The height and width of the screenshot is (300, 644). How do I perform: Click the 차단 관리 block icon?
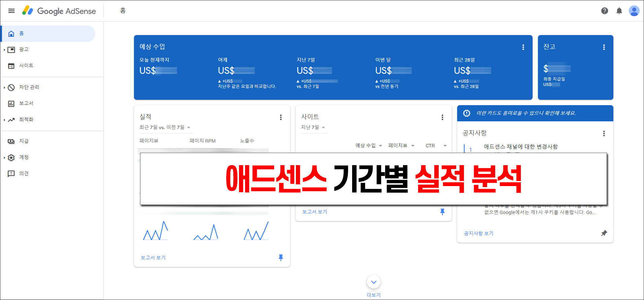pyautogui.click(x=11, y=87)
